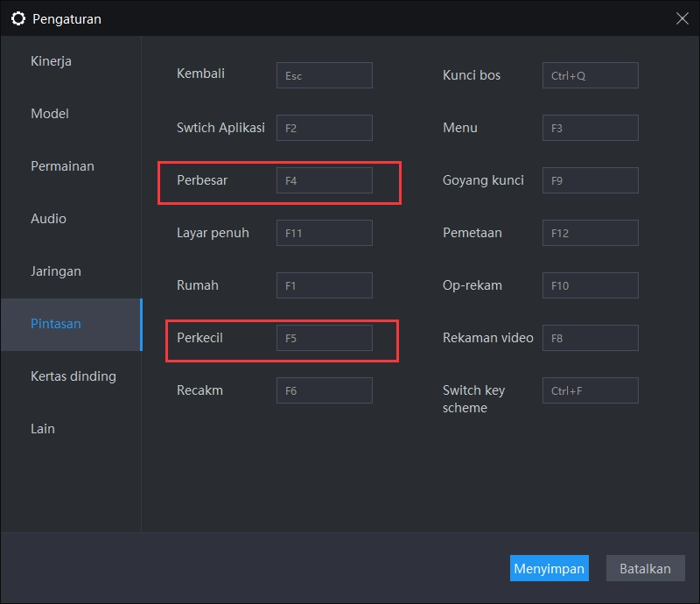Open the Kinerja settings section

[50, 61]
